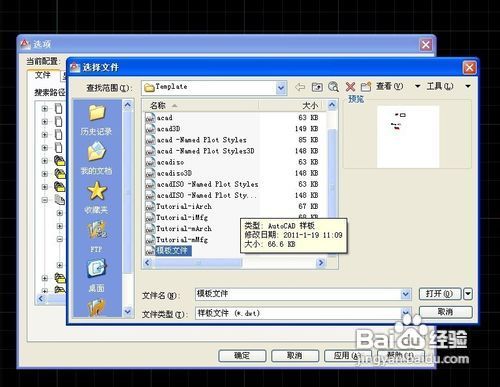Close the 选项 Options dialog

pyautogui.click(x=426, y=44)
